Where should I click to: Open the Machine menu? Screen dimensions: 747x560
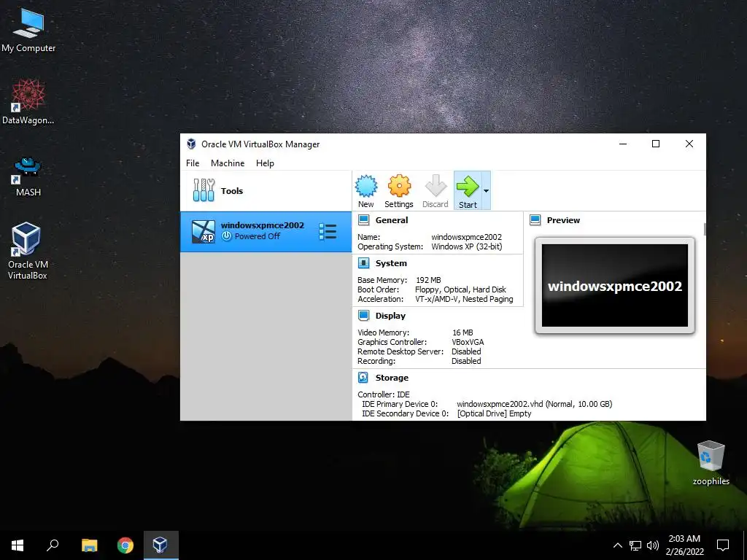(228, 163)
